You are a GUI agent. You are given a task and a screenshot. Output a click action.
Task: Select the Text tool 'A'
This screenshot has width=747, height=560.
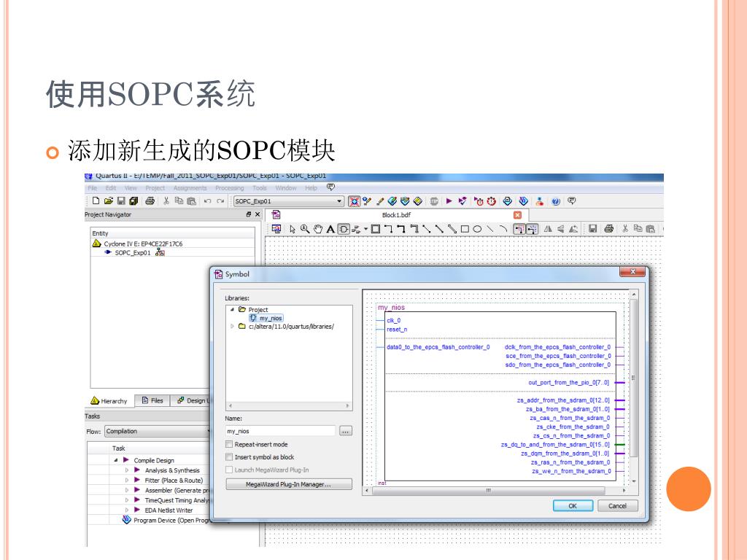click(330, 229)
